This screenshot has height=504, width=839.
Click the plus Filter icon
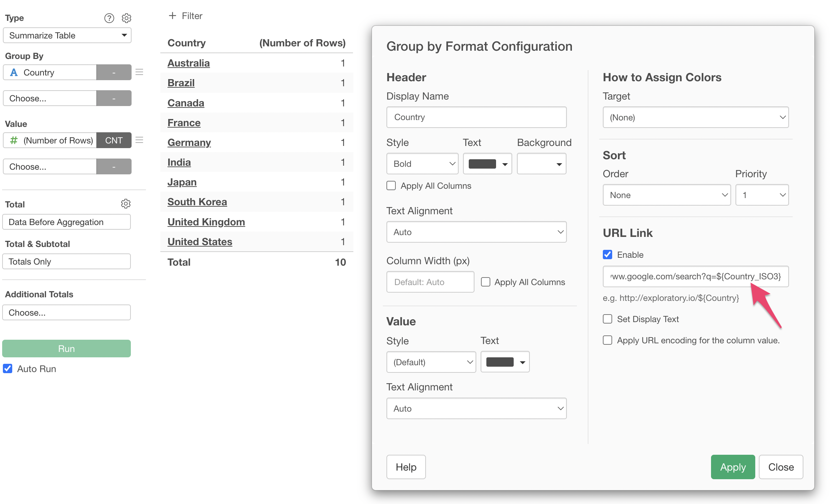pyautogui.click(x=173, y=16)
